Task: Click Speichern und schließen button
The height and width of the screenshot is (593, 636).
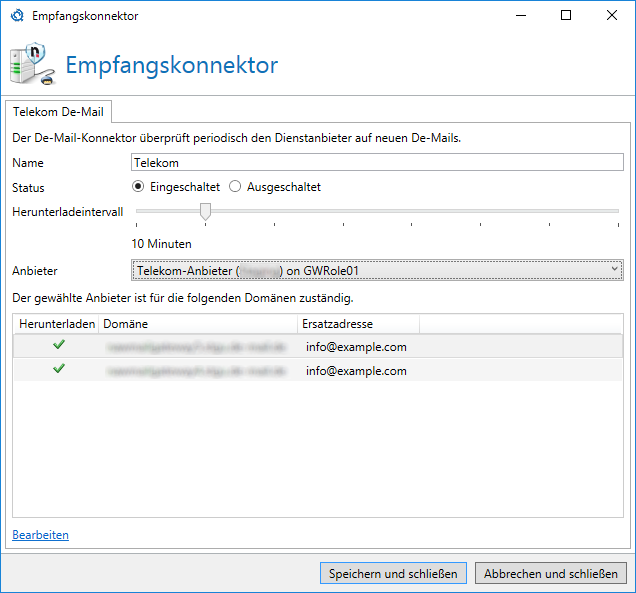Action: 393,574
